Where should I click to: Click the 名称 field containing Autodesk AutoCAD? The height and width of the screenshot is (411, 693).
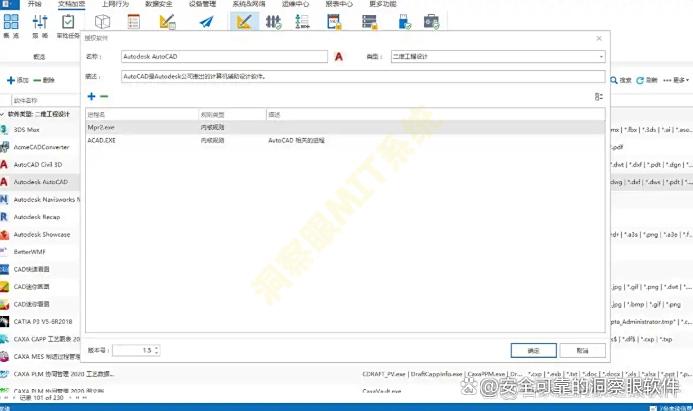point(224,57)
